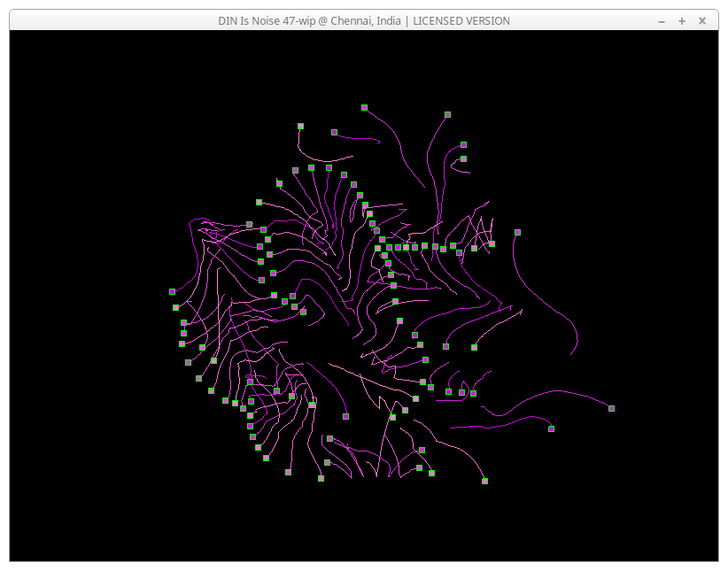Select the isolated drone right of the horizontal drone row

pyautogui.click(x=517, y=233)
